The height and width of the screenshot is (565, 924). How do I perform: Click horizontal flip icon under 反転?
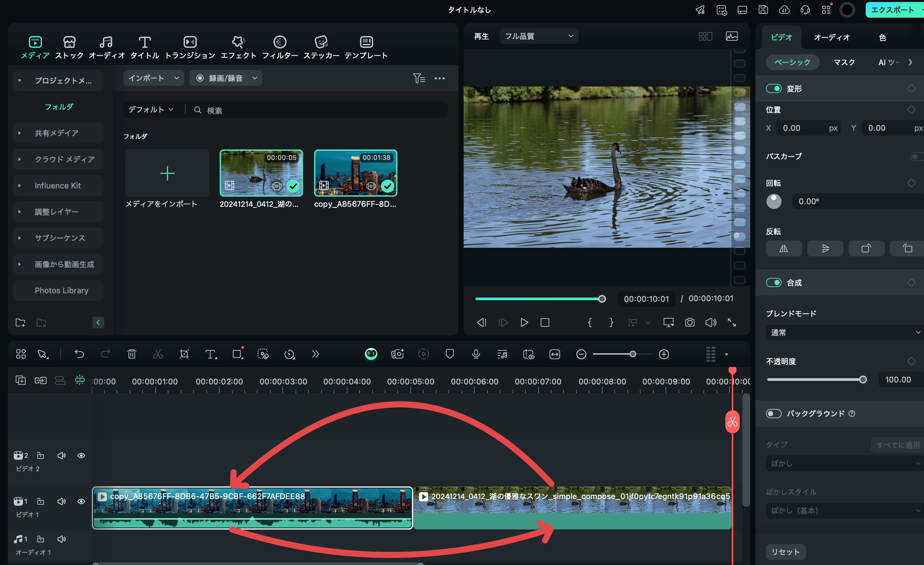[784, 248]
